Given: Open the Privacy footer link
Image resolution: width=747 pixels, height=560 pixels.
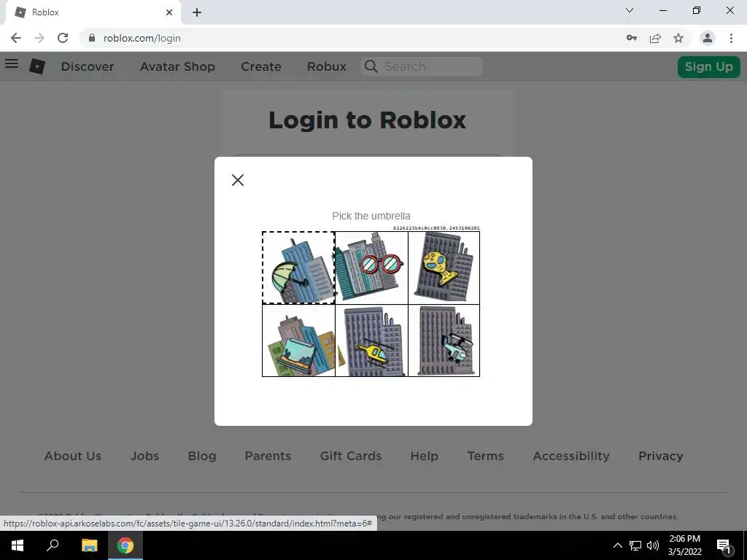Looking at the screenshot, I should click(x=661, y=456).
